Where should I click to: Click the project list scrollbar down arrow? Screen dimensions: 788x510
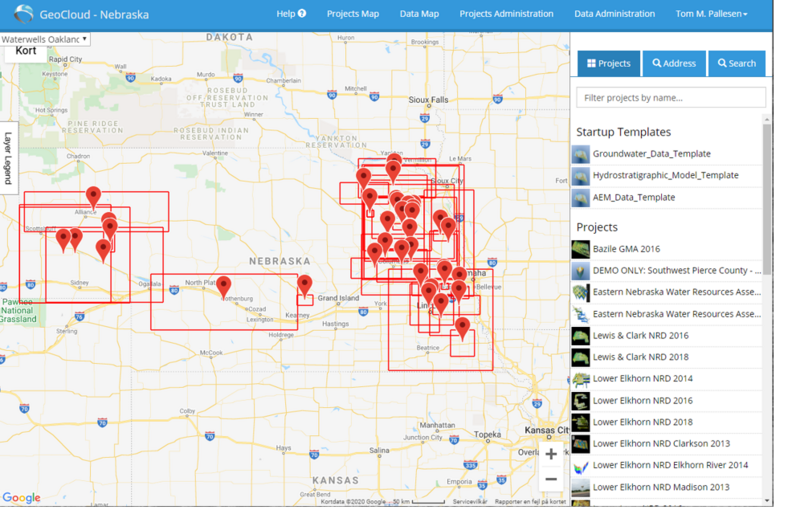tap(767, 500)
